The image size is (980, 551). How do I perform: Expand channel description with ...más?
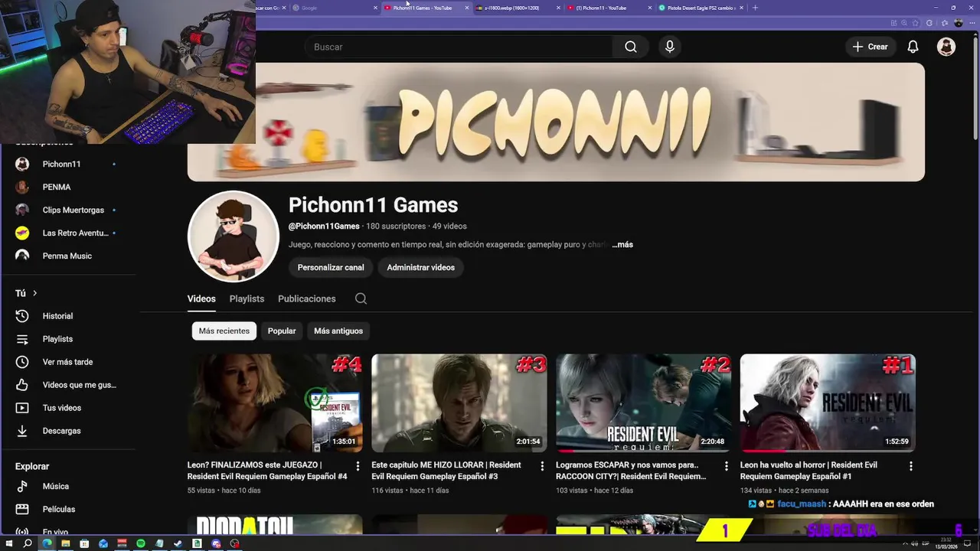[x=622, y=245]
